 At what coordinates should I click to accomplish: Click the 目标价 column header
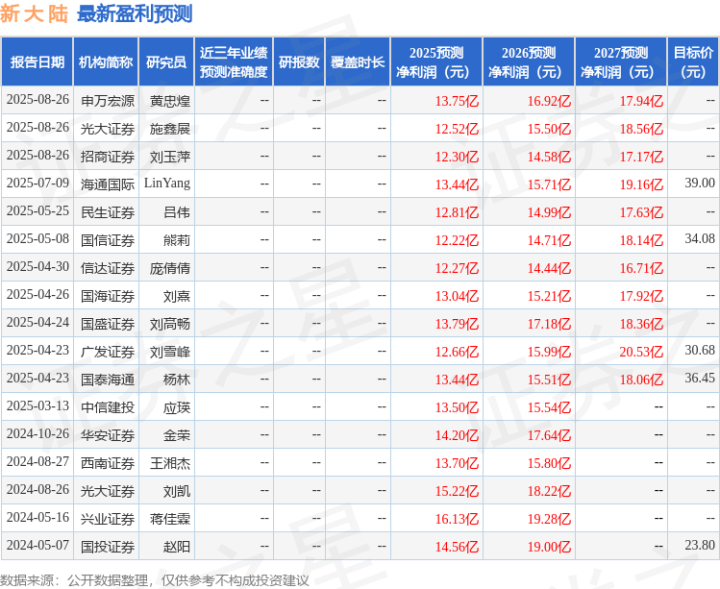[693, 62]
